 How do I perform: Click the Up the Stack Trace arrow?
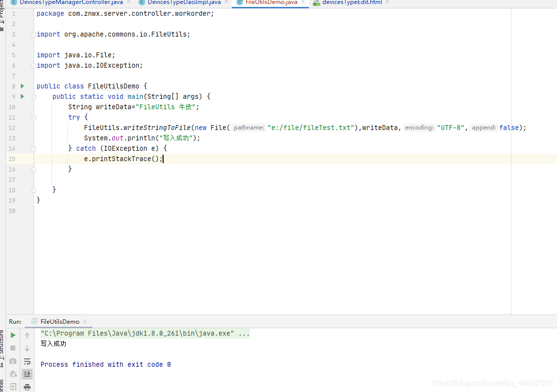pos(27,335)
